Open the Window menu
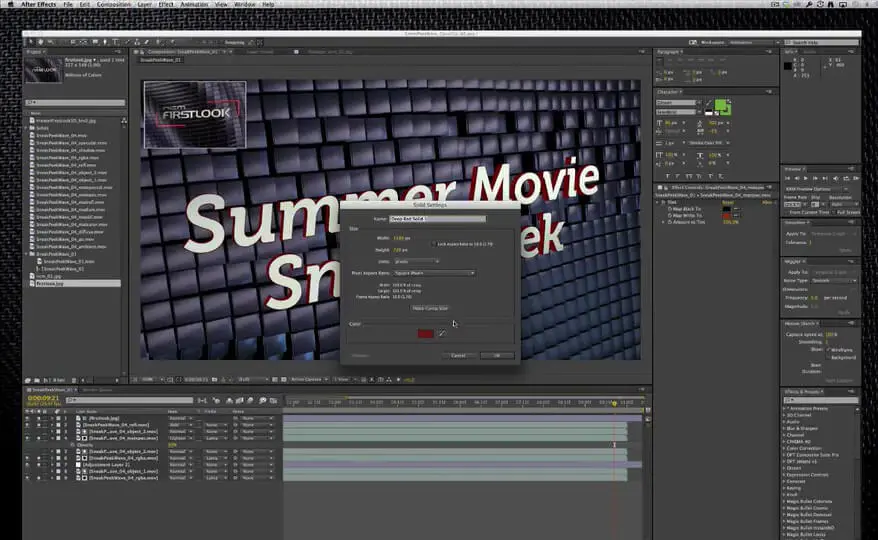 coord(244,4)
